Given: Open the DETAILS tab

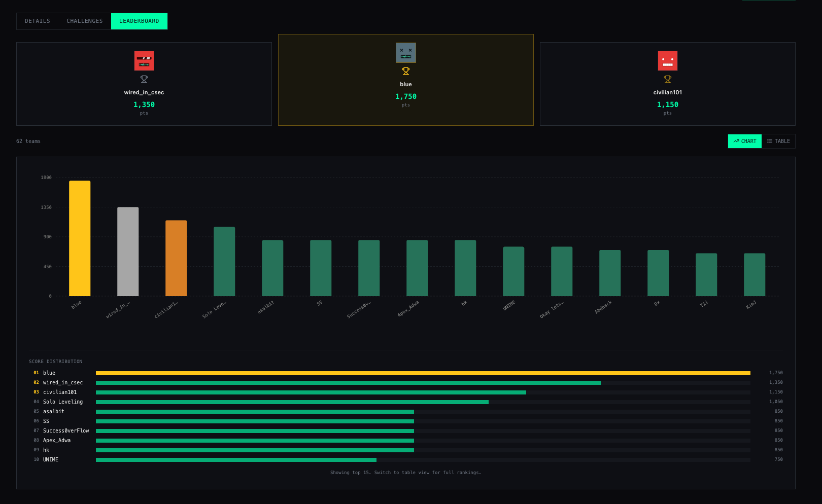Looking at the screenshot, I should 38,21.
